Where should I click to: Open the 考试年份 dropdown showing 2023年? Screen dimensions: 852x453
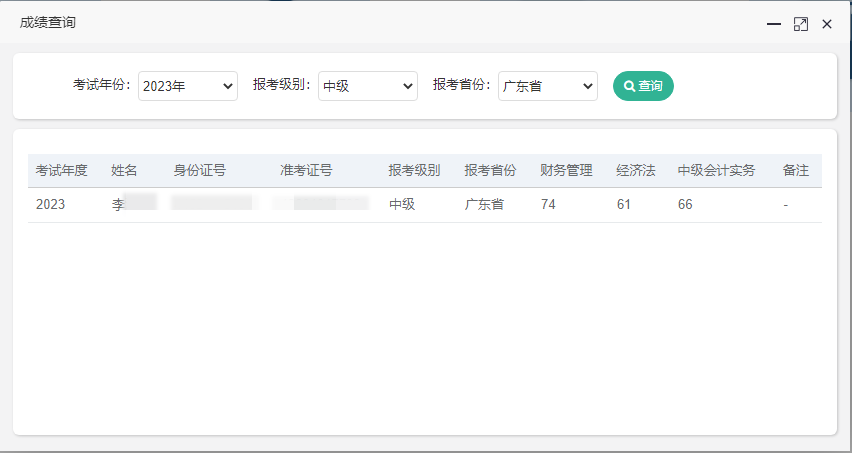(187, 86)
